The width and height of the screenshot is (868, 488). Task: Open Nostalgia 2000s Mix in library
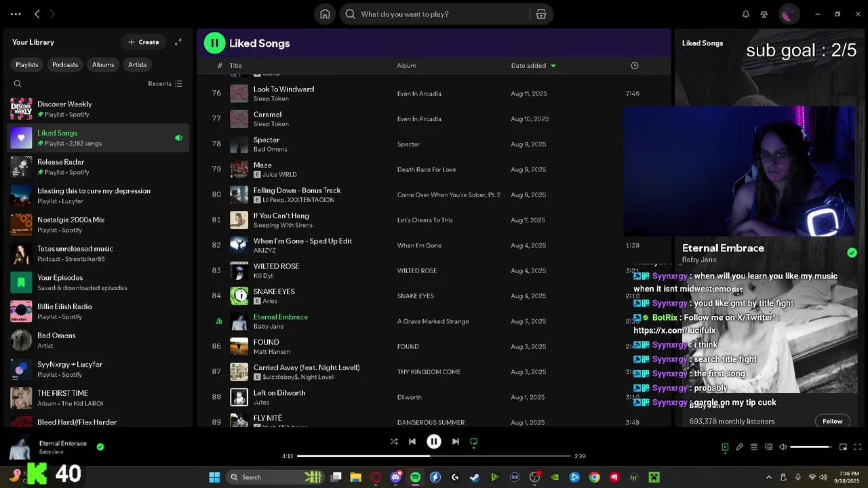[x=98, y=224]
